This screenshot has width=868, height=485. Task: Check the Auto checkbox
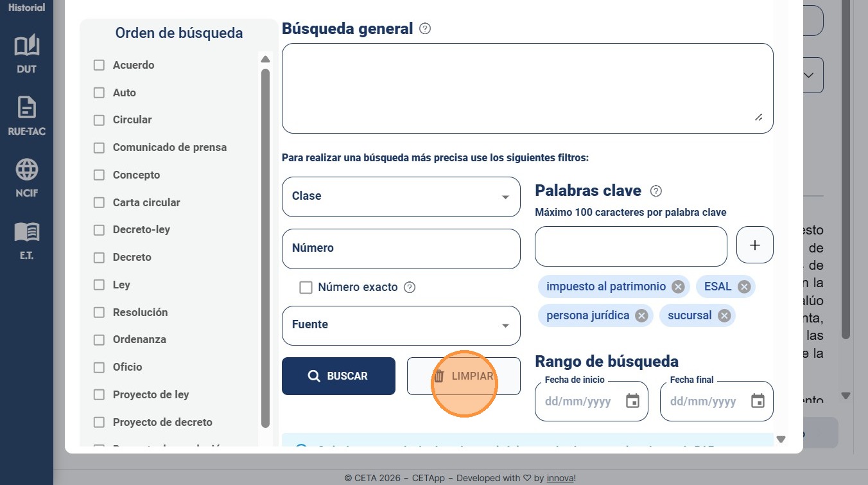tap(99, 93)
